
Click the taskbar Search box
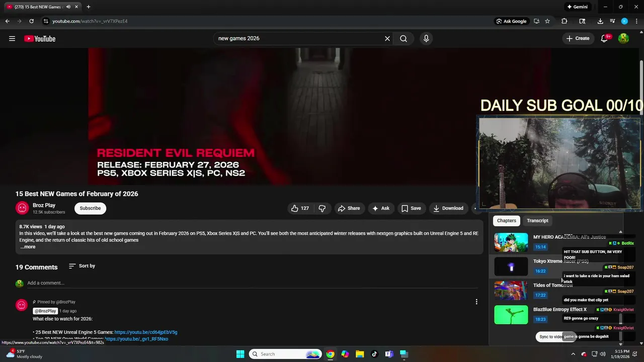click(285, 354)
